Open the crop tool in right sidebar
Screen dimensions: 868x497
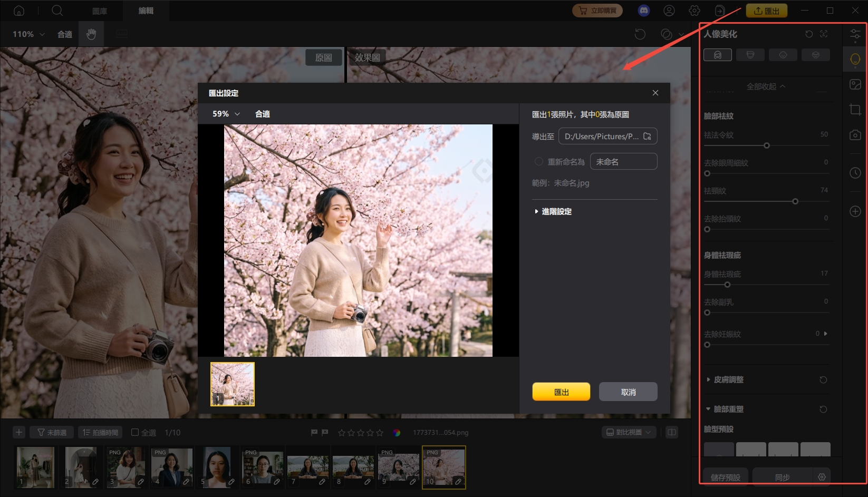tap(855, 110)
